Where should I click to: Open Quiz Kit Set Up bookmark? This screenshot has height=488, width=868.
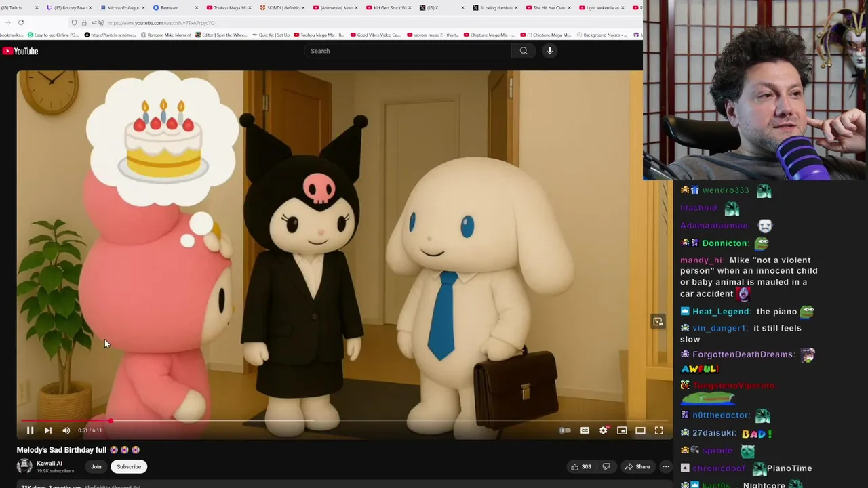271,35
